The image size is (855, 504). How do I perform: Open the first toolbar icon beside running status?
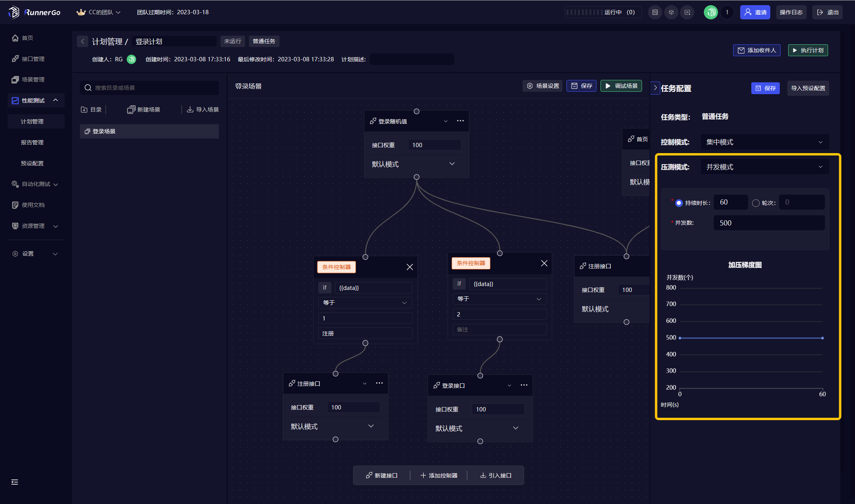coord(655,12)
